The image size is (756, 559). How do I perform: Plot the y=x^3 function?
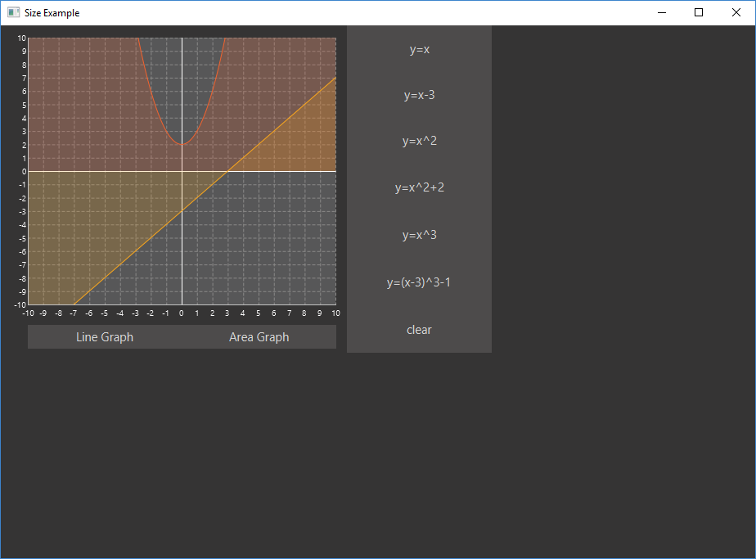[x=419, y=235]
